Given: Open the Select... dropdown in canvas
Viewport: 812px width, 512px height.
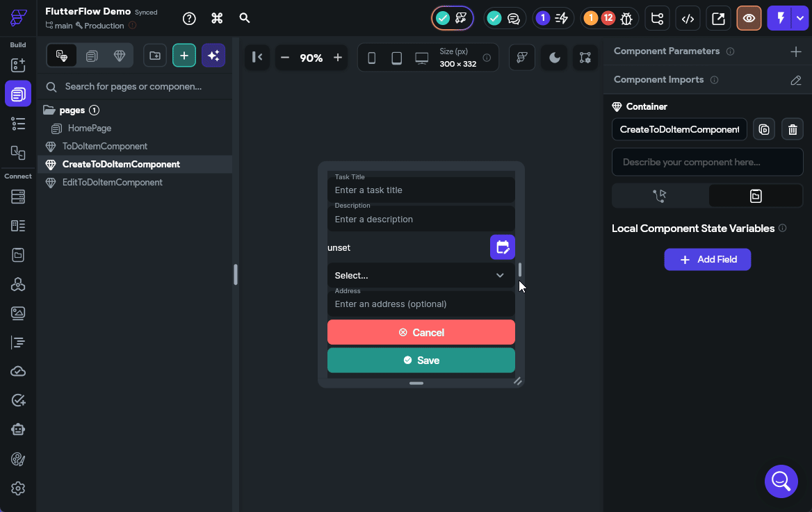Looking at the screenshot, I should point(421,275).
